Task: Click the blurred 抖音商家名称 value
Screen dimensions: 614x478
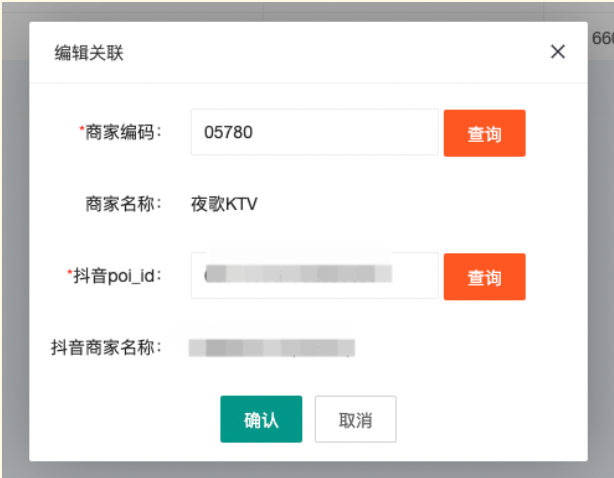Action: click(x=272, y=348)
